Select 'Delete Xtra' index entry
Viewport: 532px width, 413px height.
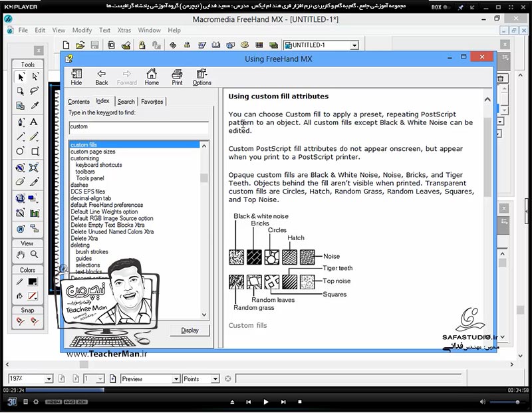click(x=84, y=238)
